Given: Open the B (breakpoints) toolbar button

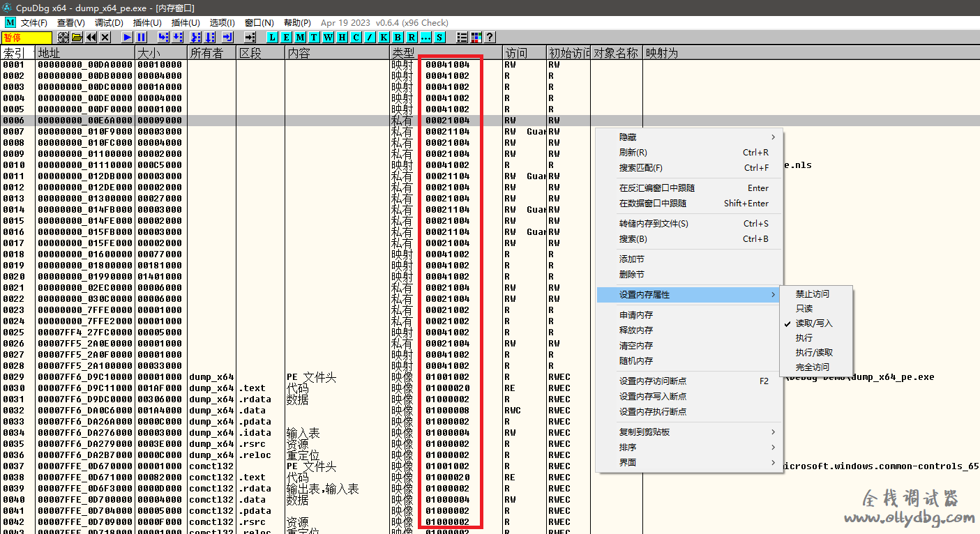Looking at the screenshot, I should point(398,37).
